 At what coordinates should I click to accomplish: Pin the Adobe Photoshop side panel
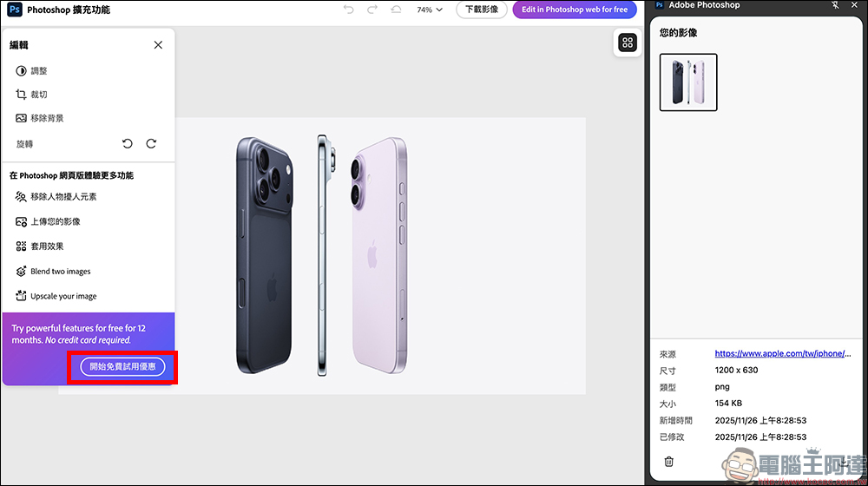(x=835, y=5)
